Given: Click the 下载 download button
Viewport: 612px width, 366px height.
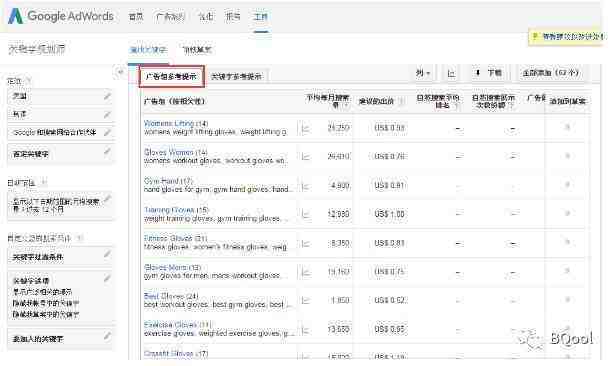Looking at the screenshot, I should 489,73.
